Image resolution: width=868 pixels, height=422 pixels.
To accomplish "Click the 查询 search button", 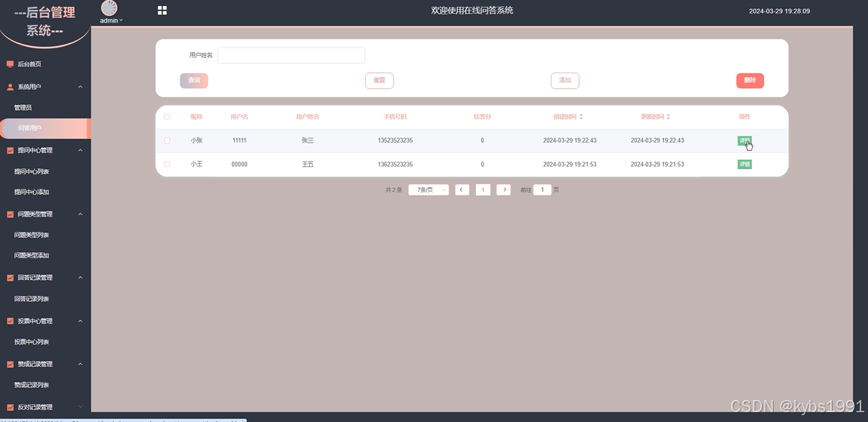I will pos(193,81).
